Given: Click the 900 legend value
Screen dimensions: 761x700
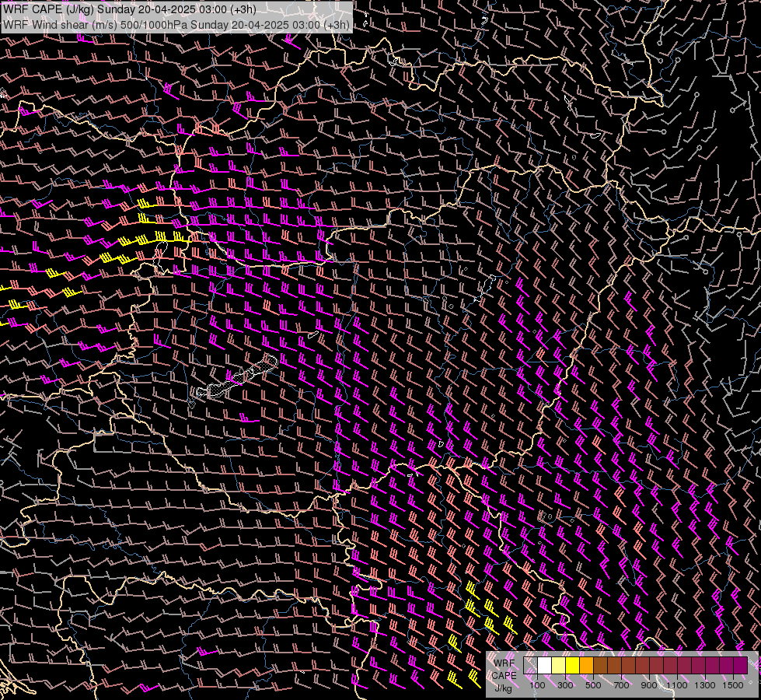Looking at the screenshot, I should point(649,685).
